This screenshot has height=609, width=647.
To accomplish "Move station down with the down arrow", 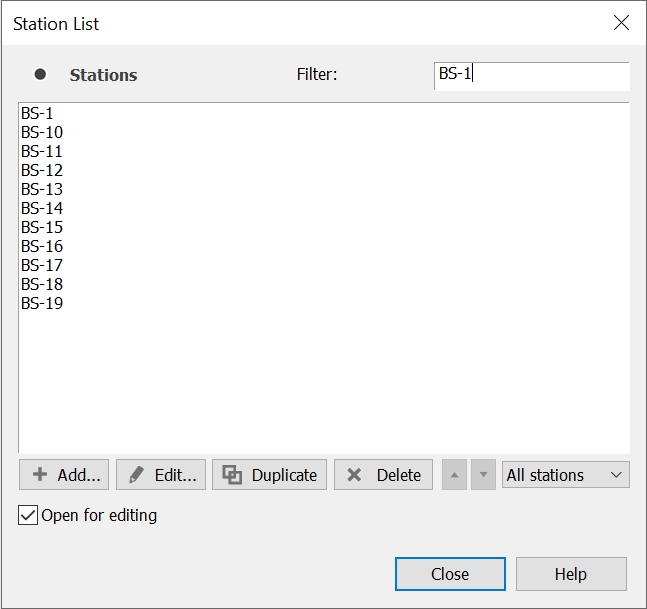I will pyautogui.click(x=483, y=474).
